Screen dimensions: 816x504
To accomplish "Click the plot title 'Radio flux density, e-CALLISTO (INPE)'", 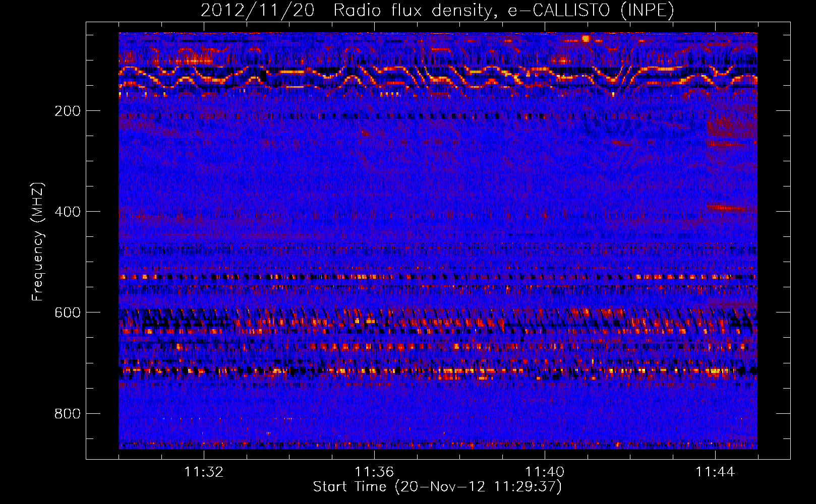I will click(x=503, y=10).
